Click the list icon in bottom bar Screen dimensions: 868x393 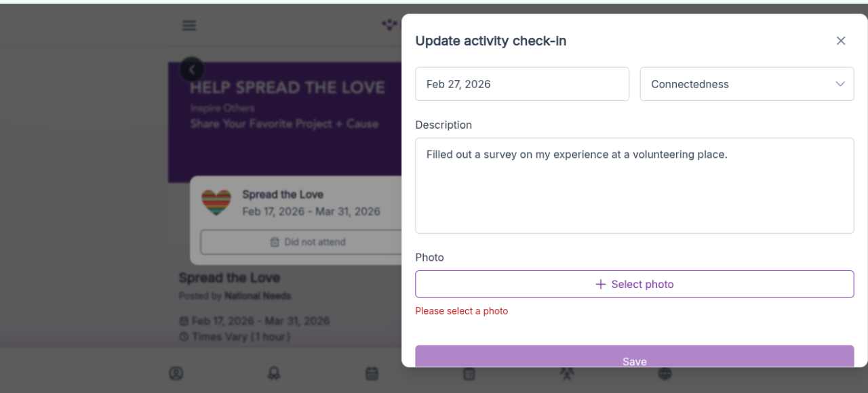[469, 373]
